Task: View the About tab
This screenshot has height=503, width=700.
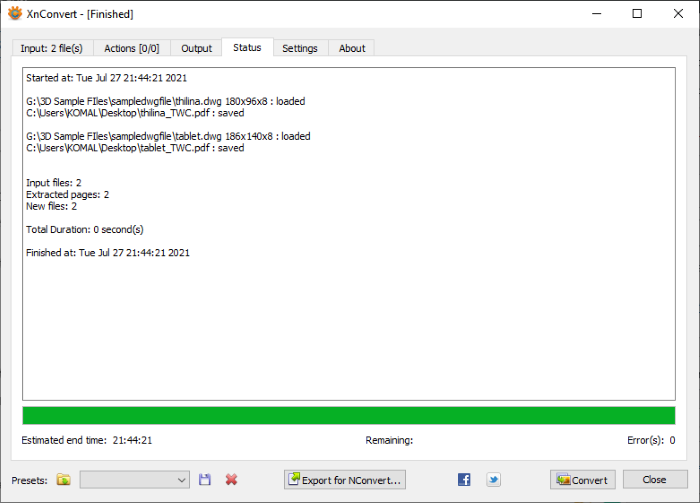Action: [x=352, y=48]
